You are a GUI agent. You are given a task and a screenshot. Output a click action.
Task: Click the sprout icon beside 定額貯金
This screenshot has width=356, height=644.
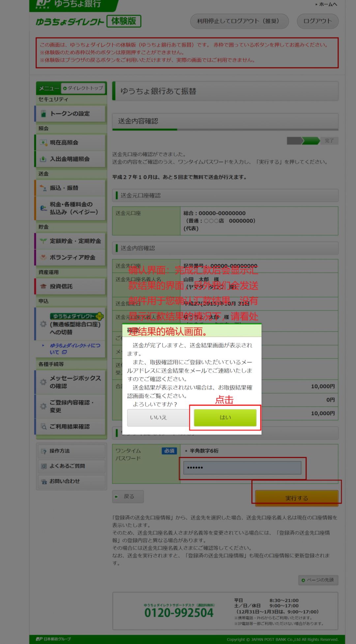click(43, 241)
